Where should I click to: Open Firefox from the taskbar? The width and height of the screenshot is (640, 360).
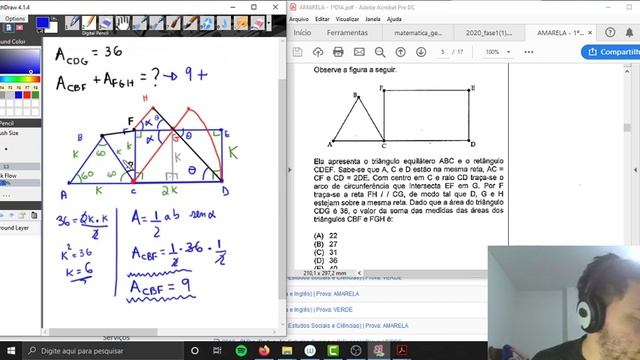coord(264,351)
